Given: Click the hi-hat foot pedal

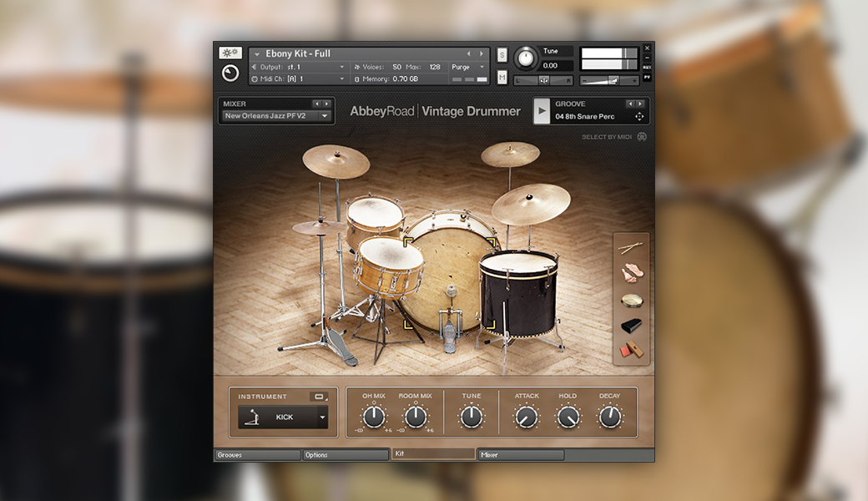Looking at the screenshot, I should pyautogui.click(x=341, y=347).
